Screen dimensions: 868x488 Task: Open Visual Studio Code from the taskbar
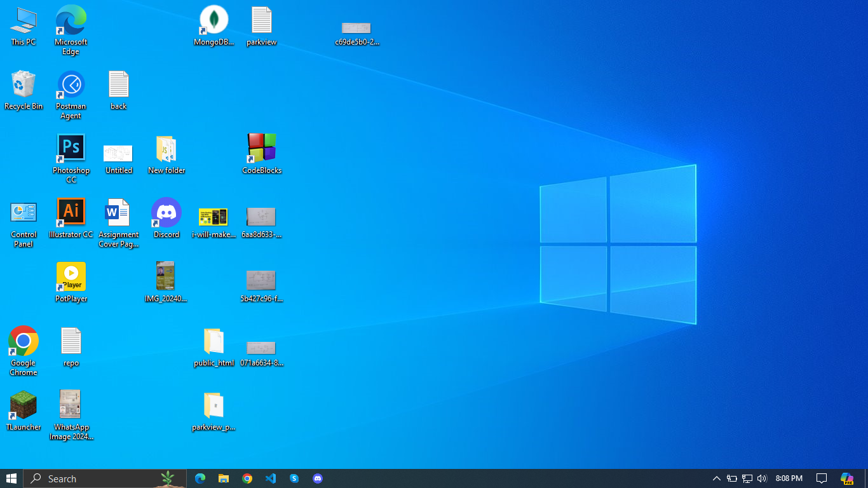tap(271, 478)
